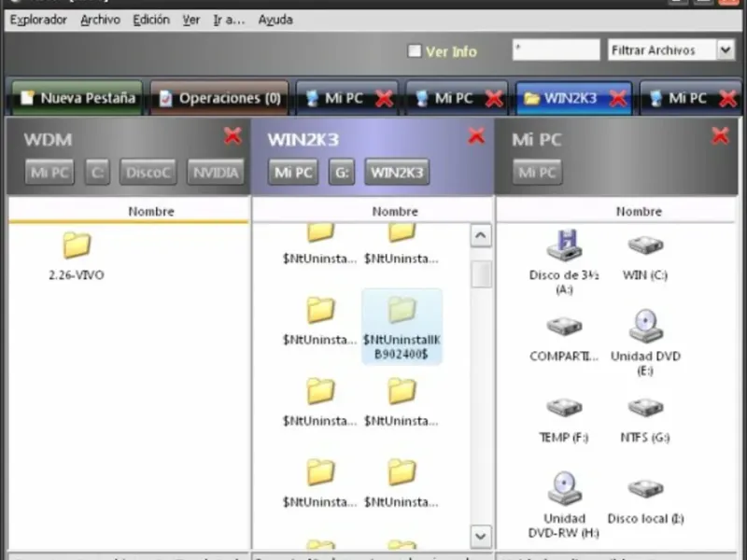
Task: Select the Unidad DVD-RW (H:) icon
Action: click(565, 487)
